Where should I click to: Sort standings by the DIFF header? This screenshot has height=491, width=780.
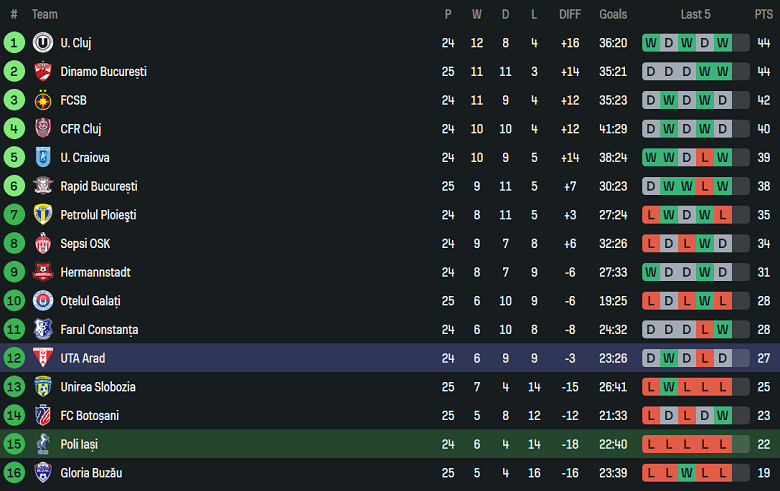pos(570,14)
